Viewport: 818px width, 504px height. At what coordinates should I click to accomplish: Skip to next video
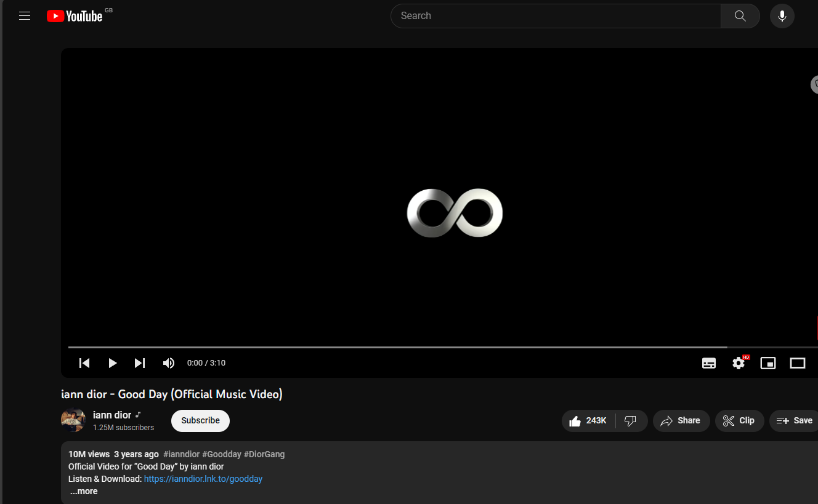140,363
